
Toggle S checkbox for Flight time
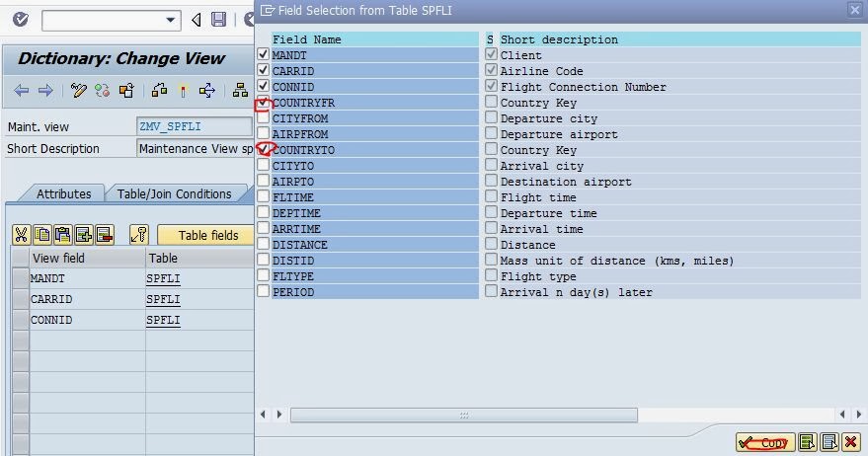point(491,196)
